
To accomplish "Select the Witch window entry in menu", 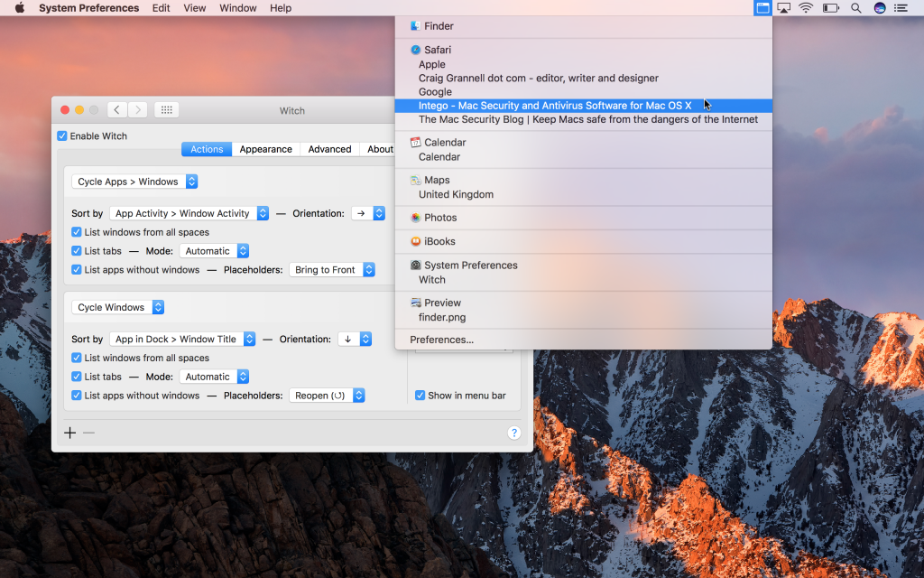I will click(584, 280).
